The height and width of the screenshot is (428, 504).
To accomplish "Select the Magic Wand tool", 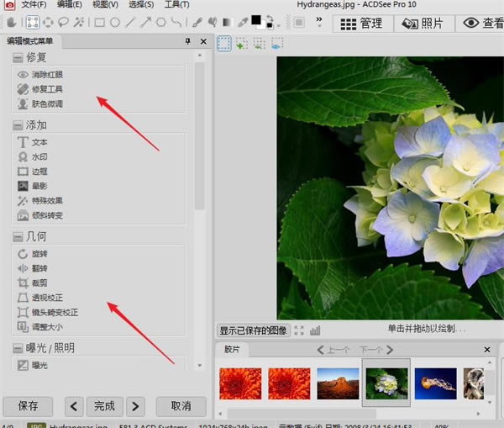I will [79, 22].
